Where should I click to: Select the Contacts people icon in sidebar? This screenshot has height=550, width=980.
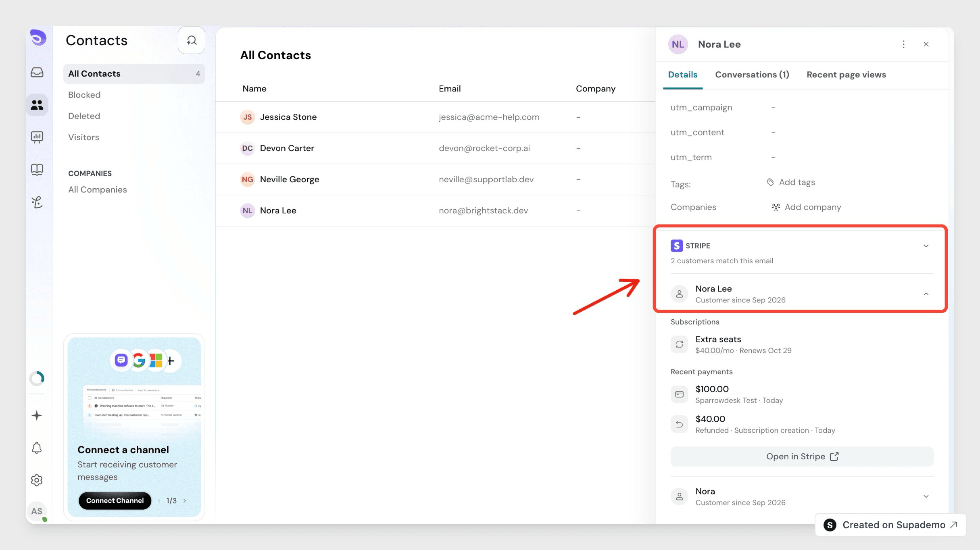click(x=37, y=105)
